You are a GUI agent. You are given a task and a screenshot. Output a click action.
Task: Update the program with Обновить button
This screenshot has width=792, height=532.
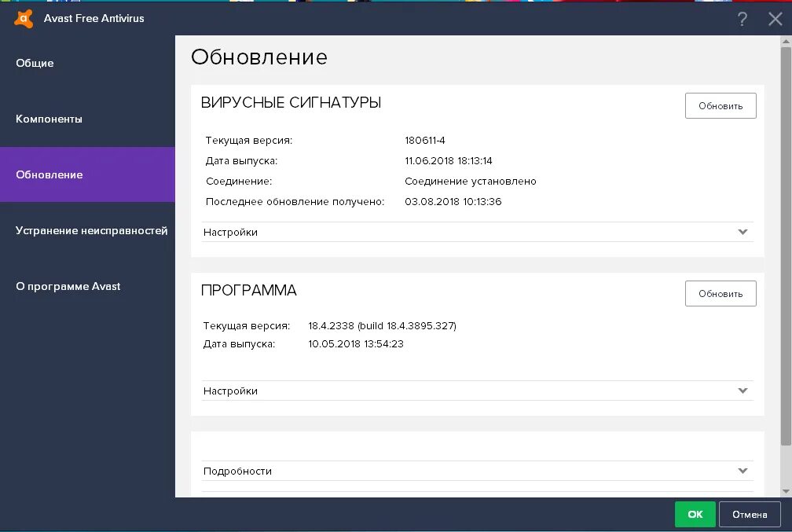(720, 294)
